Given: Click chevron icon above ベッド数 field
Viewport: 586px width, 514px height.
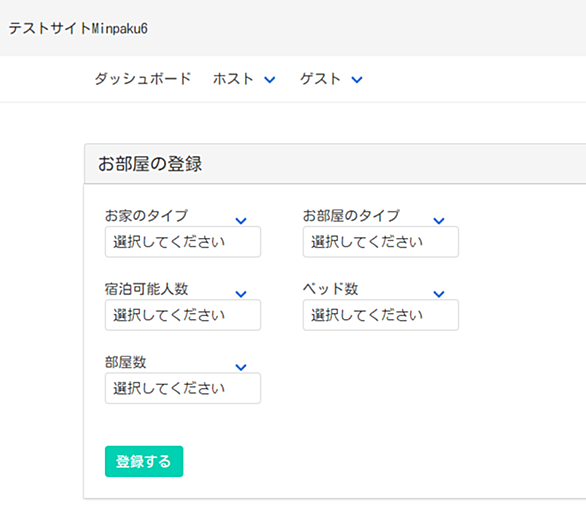Looking at the screenshot, I should tap(439, 294).
